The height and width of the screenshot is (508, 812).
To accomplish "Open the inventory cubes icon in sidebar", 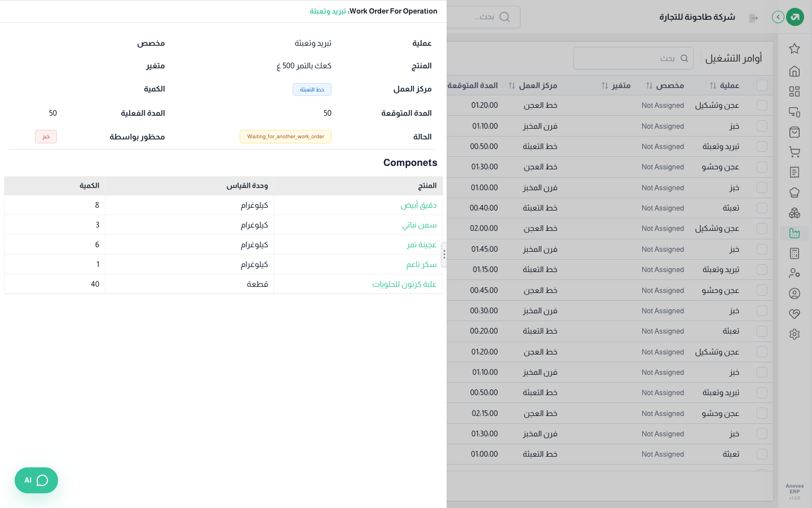I will [795, 213].
